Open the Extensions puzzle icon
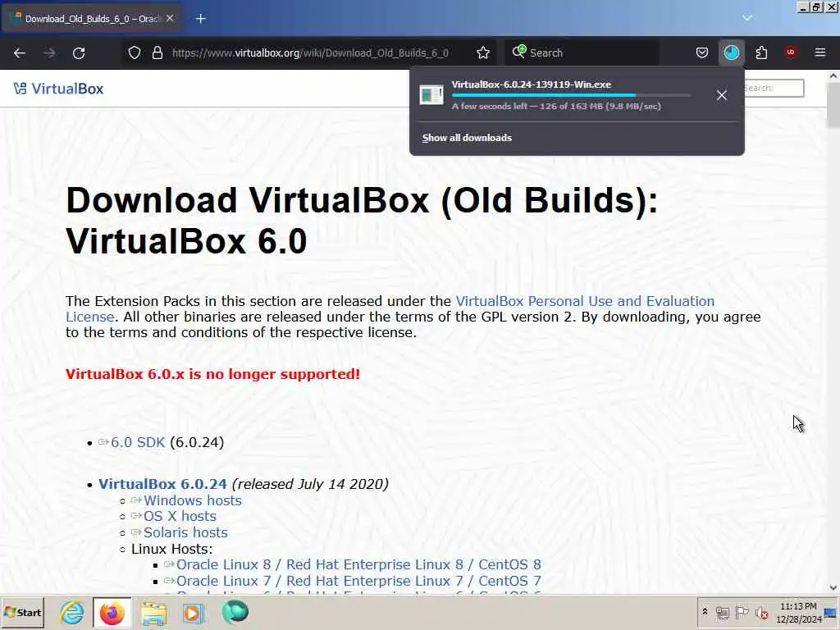Screen dimensions: 840x630 tap(761, 52)
